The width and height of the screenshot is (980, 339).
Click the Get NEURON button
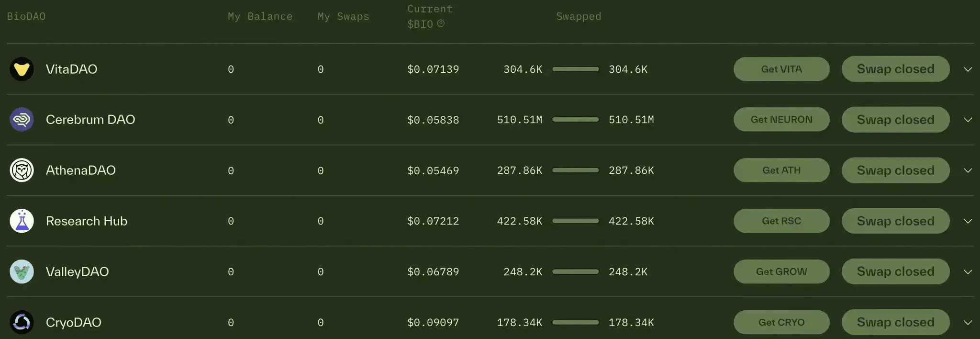781,119
